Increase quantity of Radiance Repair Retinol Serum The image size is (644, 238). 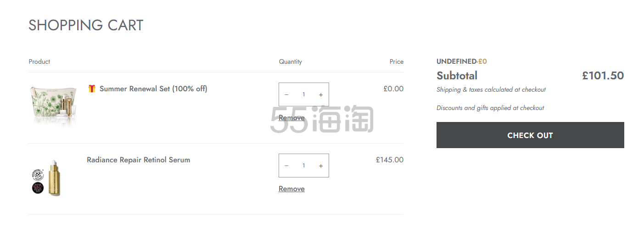(x=321, y=166)
